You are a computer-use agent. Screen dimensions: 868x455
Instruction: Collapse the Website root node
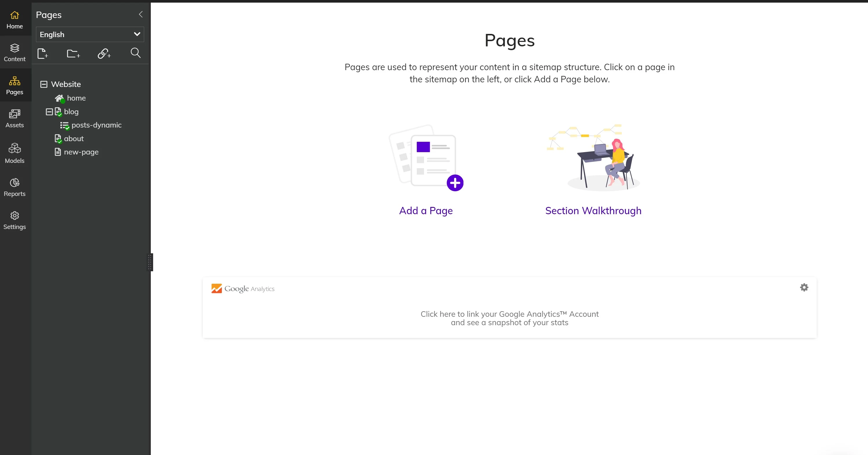(44, 84)
